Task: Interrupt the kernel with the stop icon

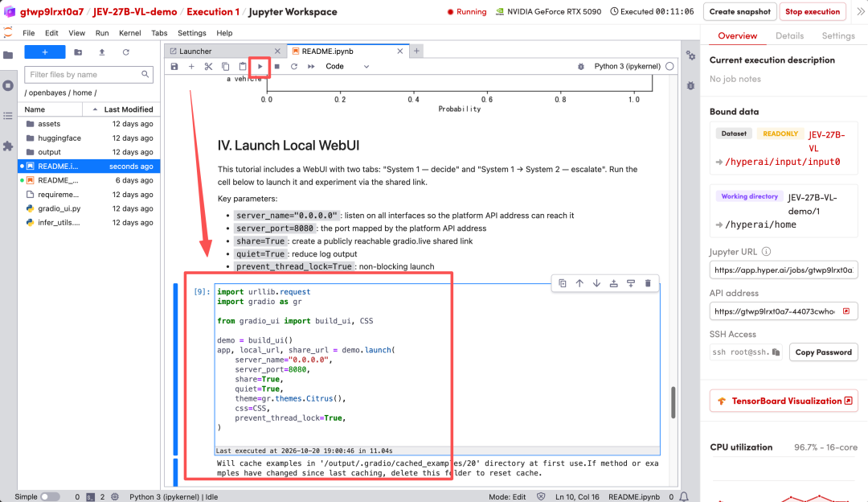Action: click(276, 67)
